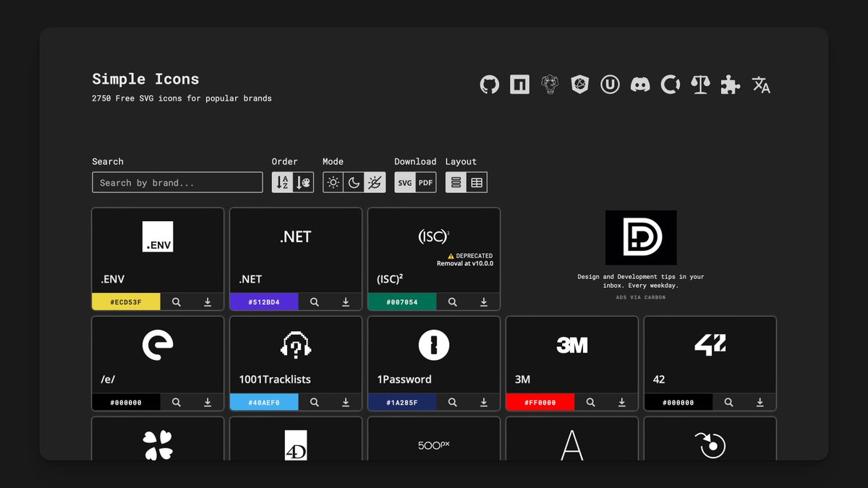Screen dimensions: 868x488
Task: Download the 42 icon
Action: 760,403
